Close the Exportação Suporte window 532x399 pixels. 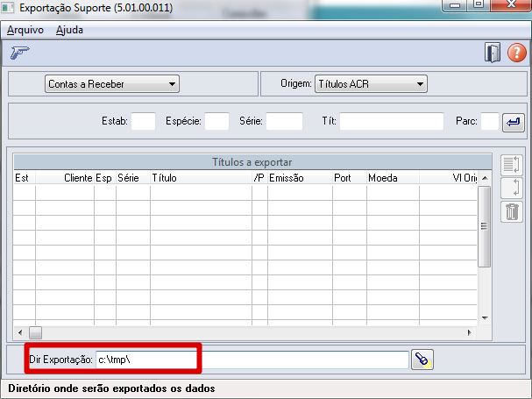pyautogui.click(x=511, y=4)
